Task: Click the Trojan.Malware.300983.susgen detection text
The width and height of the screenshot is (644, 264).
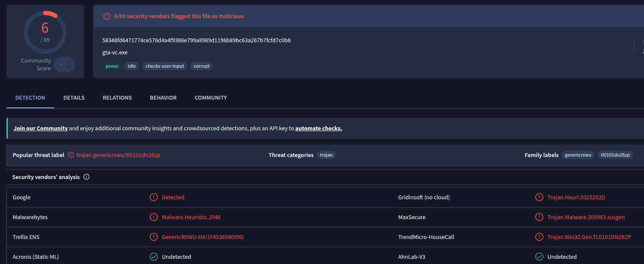Action: click(586, 217)
